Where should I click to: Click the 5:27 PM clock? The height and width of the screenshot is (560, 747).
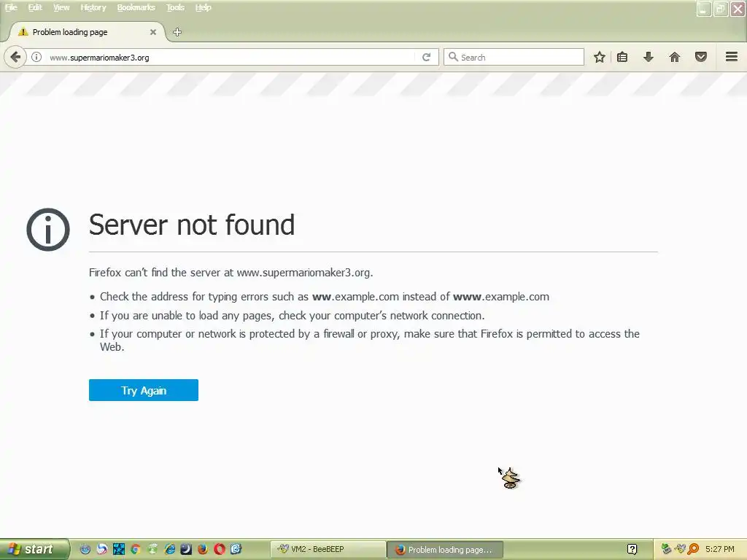point(720,549)
